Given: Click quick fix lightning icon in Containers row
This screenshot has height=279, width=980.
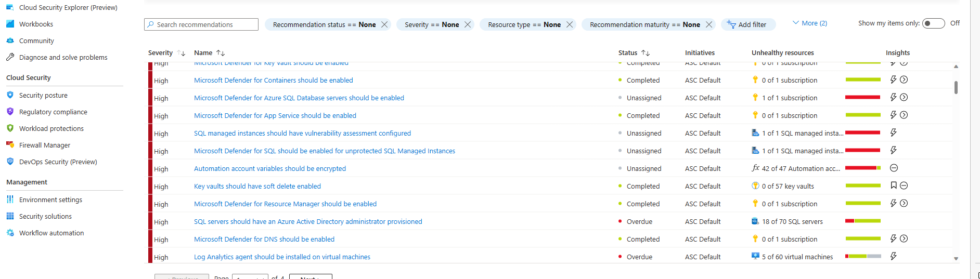Looking at the screenshot, I should coord(893,79).
